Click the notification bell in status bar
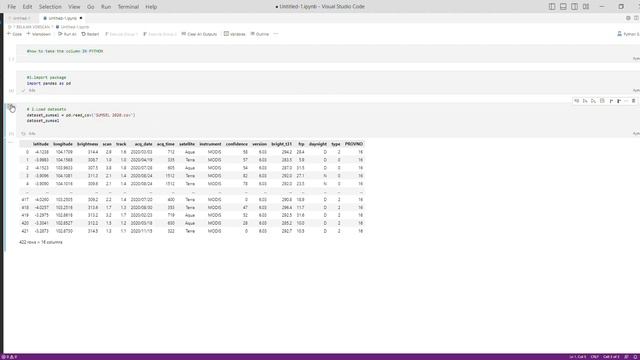The height and width of the screenshot is (360, 640). tap(636, 357)
